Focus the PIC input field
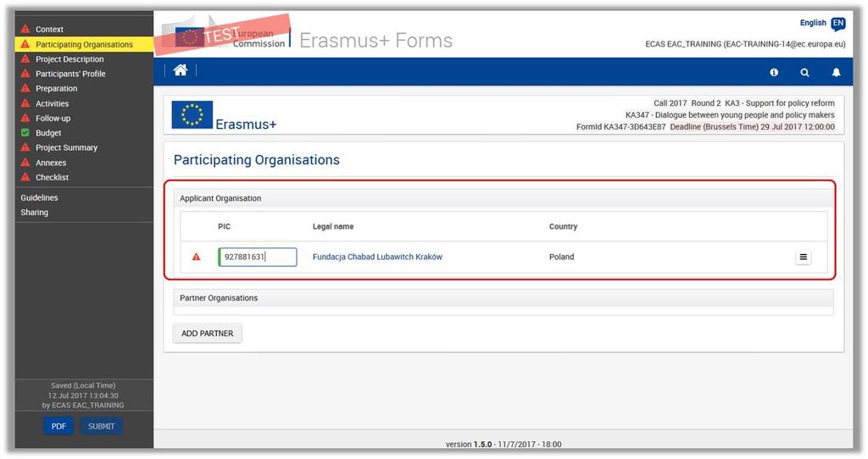This screenshot has width=868, height=459. point(258,257)
